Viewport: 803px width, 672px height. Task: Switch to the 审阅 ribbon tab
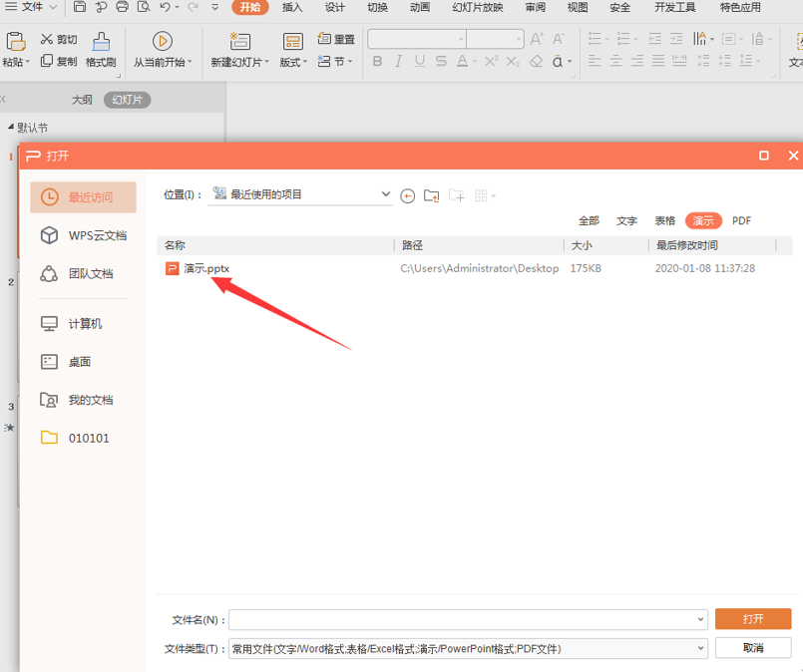(x=535, y=7)
